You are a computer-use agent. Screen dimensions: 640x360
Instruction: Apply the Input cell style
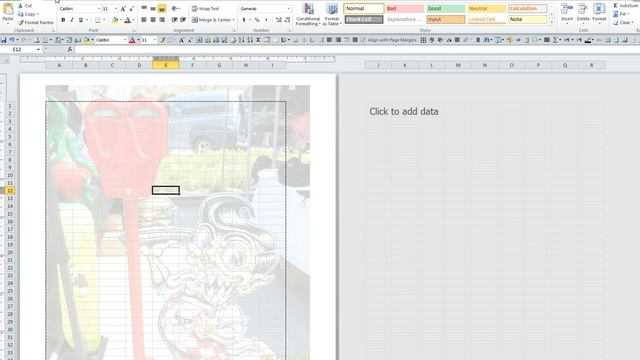(446, 19)
